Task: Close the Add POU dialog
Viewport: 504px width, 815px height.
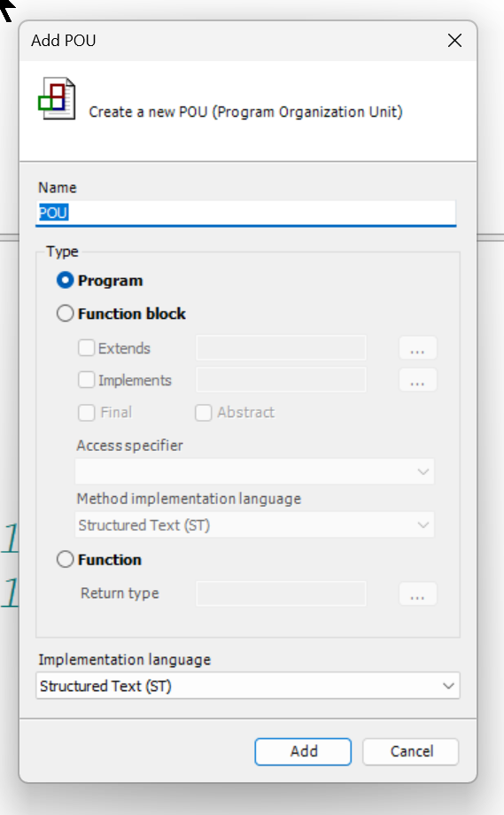Action: click(x=454, y=41)
